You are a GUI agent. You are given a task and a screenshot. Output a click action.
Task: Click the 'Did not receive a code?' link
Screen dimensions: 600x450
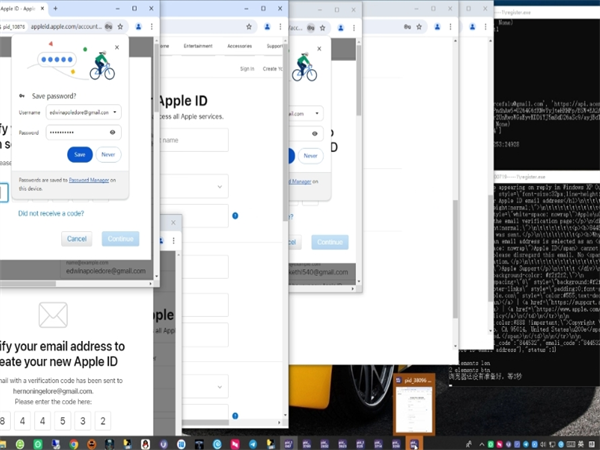pyautogui.click(x=50, y=213)
